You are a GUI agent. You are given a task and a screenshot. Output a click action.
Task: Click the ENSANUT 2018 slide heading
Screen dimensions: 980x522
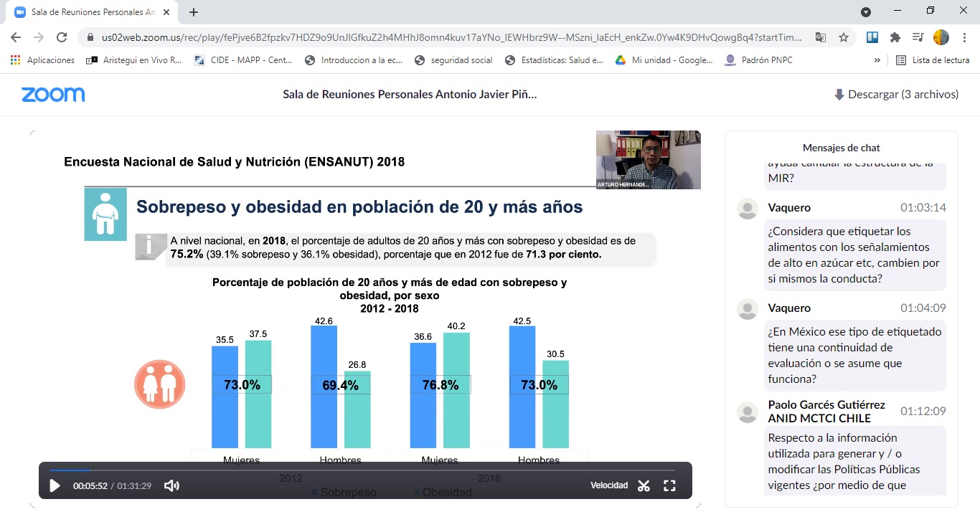click(235, 162)
